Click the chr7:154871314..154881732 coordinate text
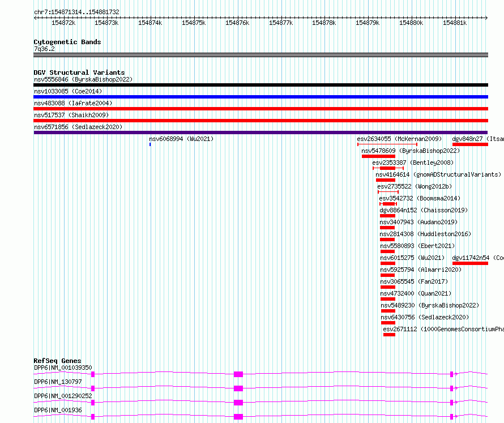Image resolution: width=504 pixels, height=423 pixels. tap(77, 12)
